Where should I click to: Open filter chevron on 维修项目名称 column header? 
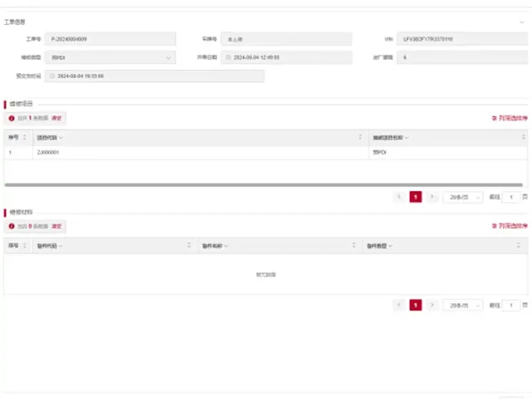pyautogui.click(x=406, y=138)
